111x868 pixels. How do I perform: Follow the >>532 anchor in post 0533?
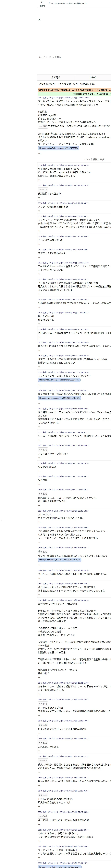pos(43,449)
